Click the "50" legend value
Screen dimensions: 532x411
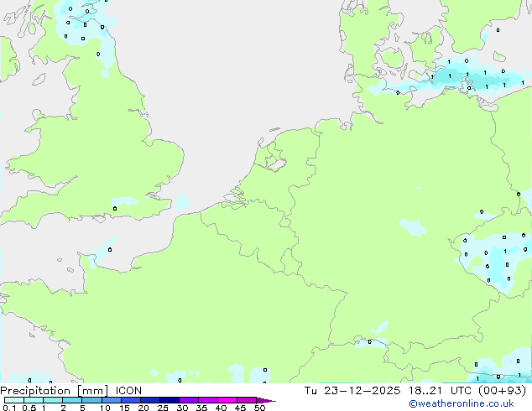[259, 408]
